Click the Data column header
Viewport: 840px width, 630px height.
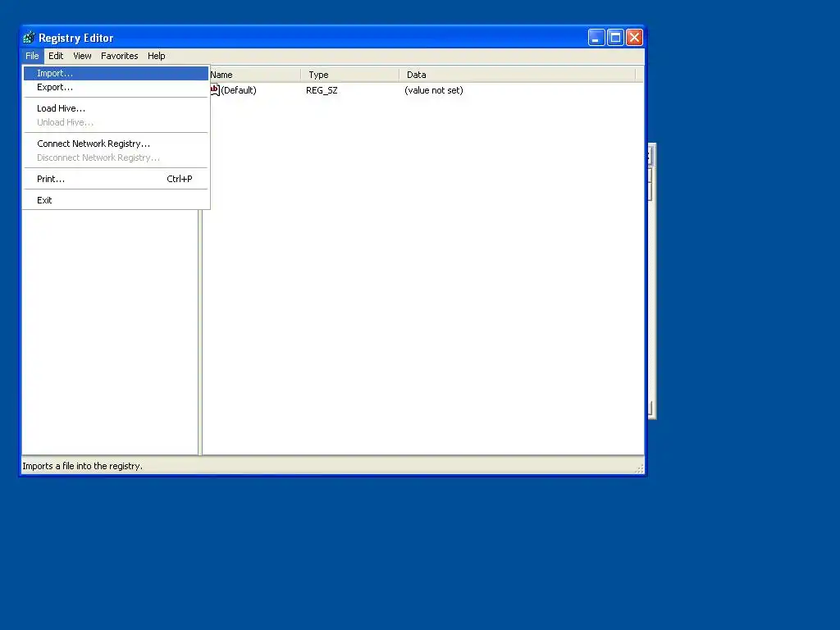[x=517, y=75]
